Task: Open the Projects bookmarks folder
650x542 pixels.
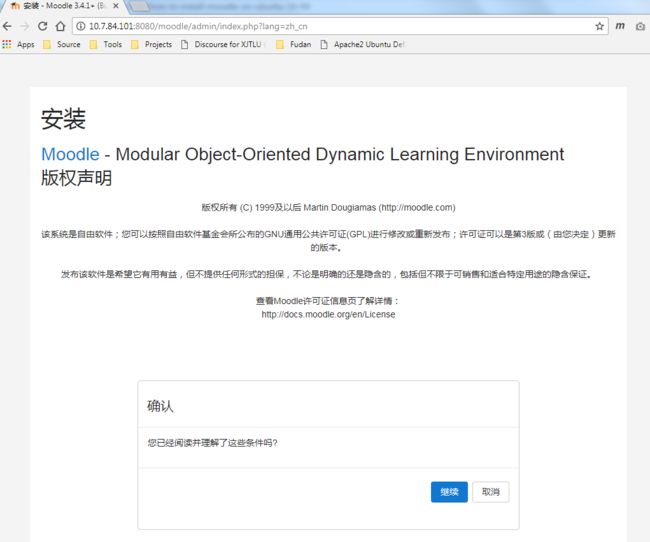Action: (151, 44)
